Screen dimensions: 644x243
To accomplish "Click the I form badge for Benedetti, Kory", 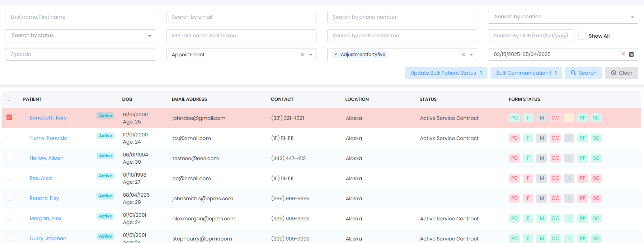I will point(569,118).
